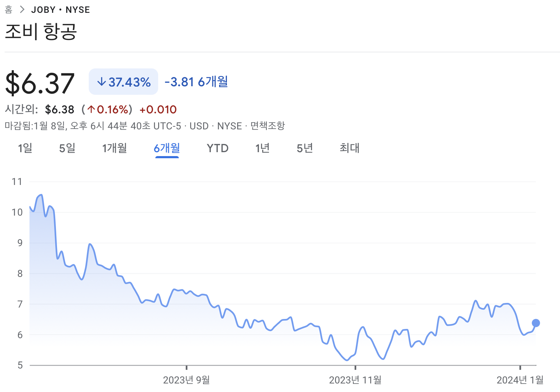Viewport: 560px width, 392px height.
Task: Click the 37.43% decline badge
Action: coord(123,82)
